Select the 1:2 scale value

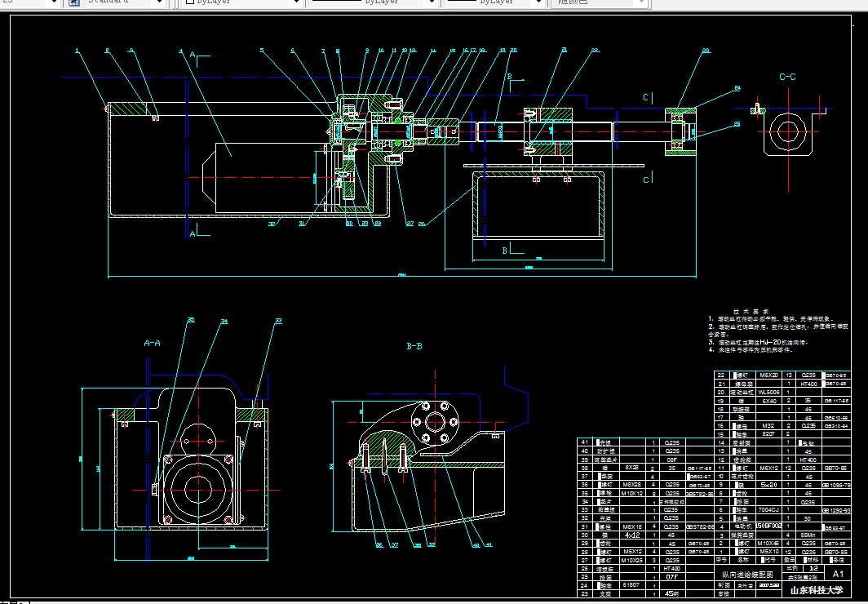(x=813, y=569)
